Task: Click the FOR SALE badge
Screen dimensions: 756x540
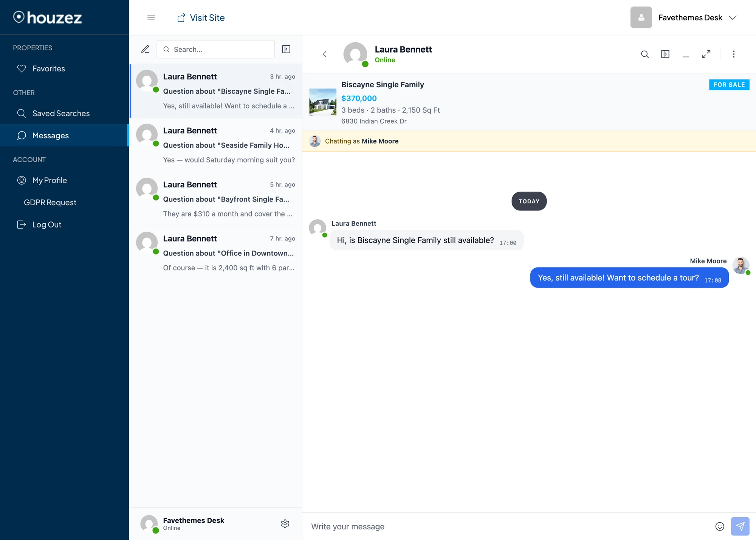Action: (x=729, y=85)
